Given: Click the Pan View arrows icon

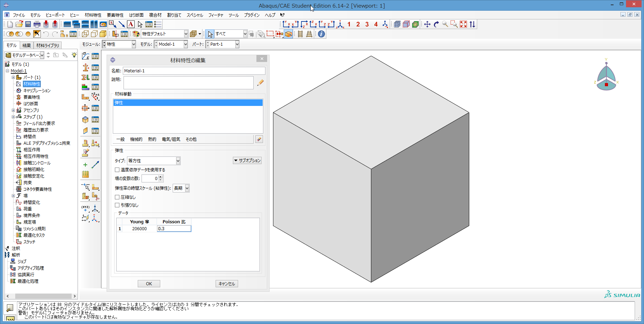Looking at the screenshot, I should coord(427,24).
